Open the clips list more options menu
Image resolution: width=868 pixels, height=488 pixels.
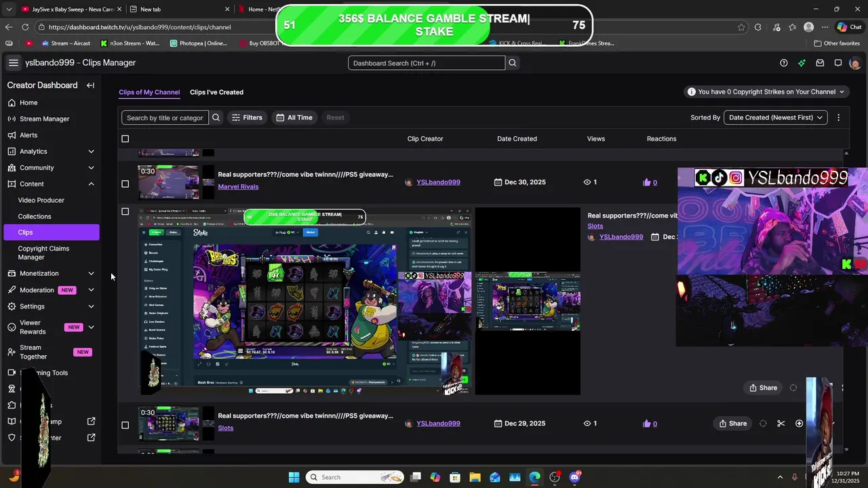(x=838, y=117)
